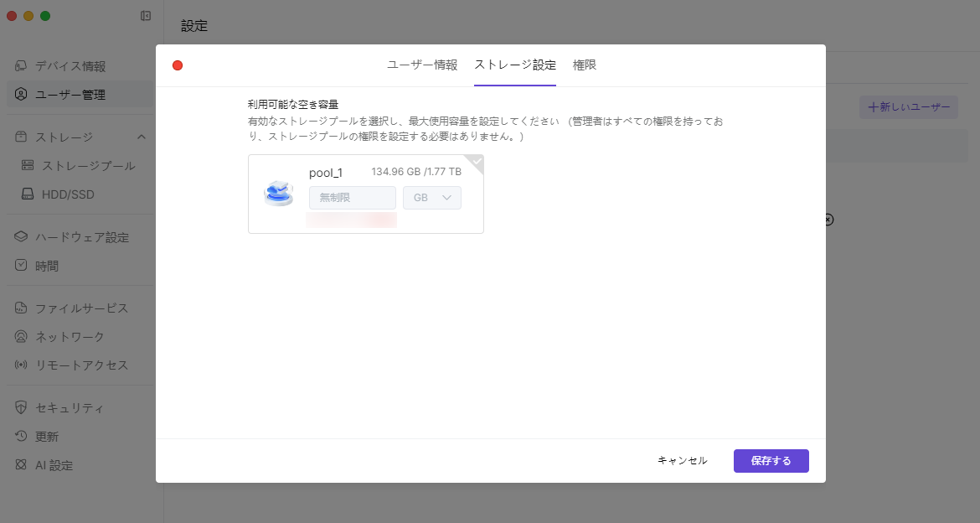Click the Device Info (デバイス情報) sidebar icon

[21, 66]
